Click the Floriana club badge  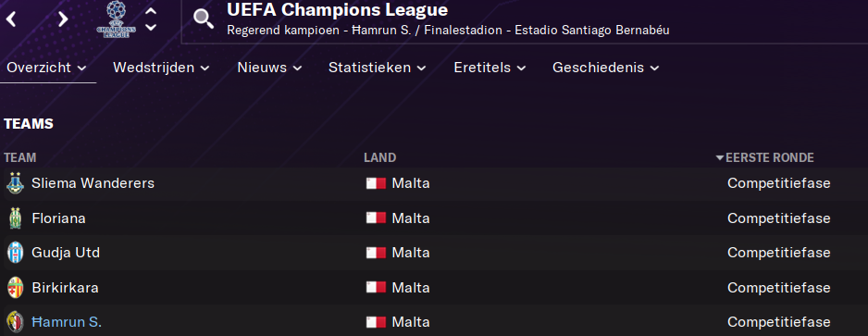pyautogui.click(x=15, y=218)
